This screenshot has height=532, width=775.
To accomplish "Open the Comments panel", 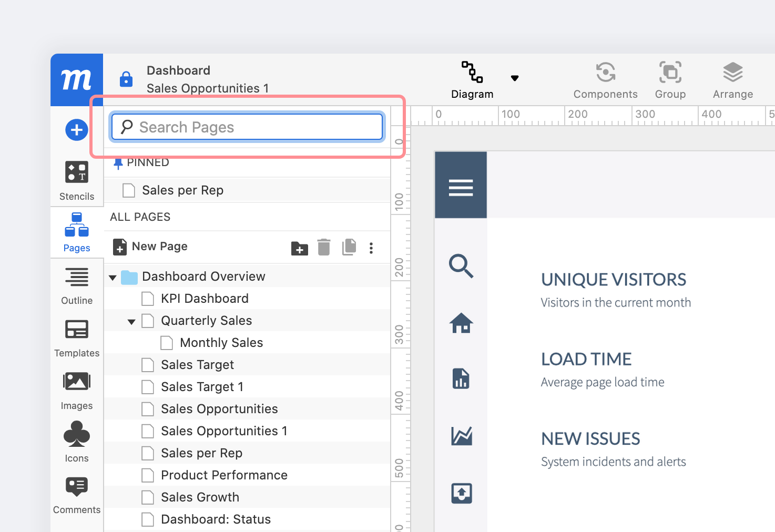I will tap(77, 495).
